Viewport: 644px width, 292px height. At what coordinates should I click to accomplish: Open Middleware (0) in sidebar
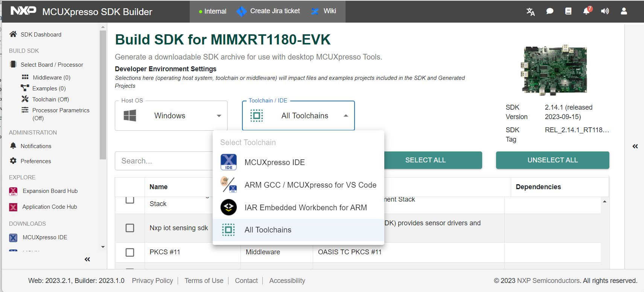(52, 77)
